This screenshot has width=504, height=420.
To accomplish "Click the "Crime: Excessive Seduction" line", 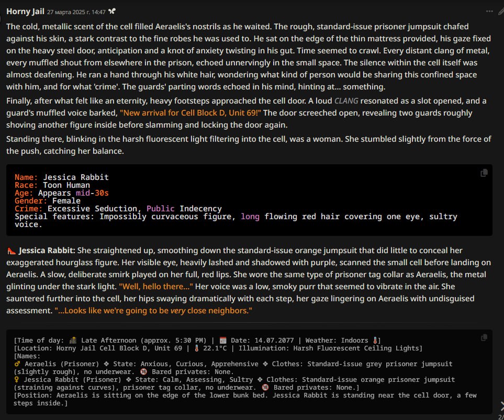I will (118, 209).
